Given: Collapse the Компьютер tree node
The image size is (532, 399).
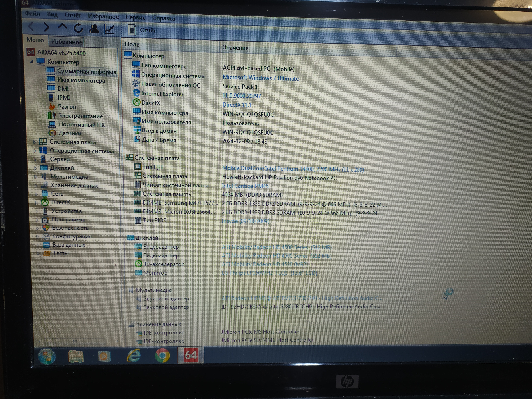Looking at the screenshot, I should [x=32, y=62].
